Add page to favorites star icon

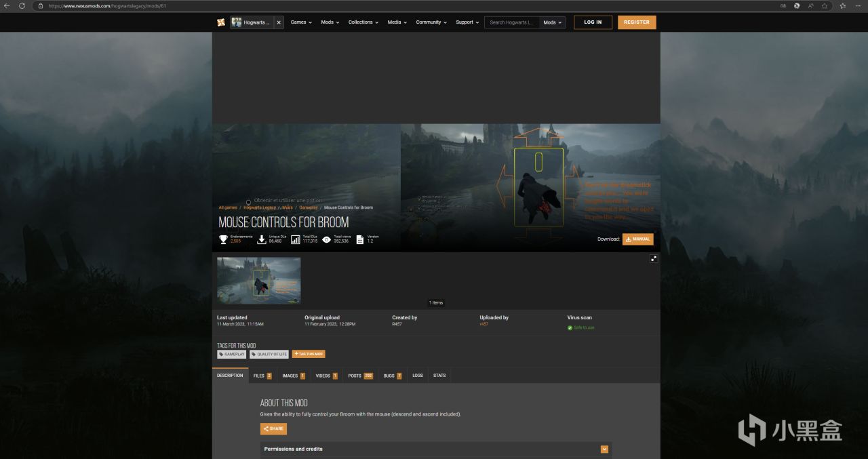pyautogui.click(x=825, y=5)
